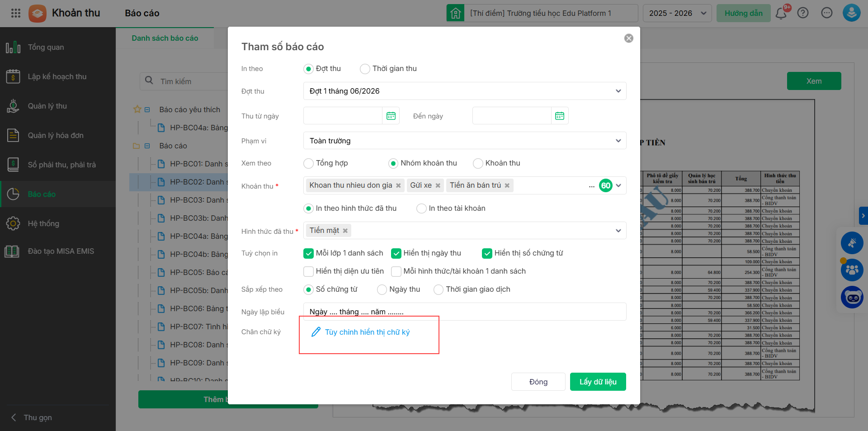
Task: Remove the 'Tiền mặt' tag
Action: 345,231
